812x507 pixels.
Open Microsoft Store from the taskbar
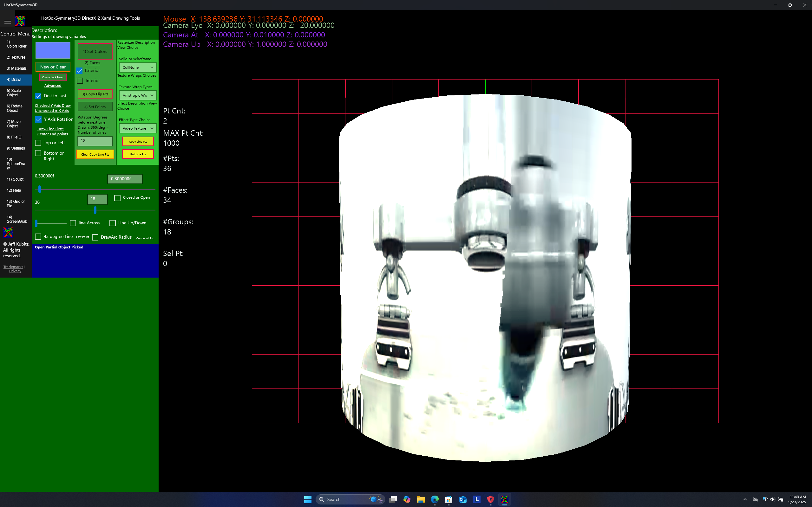pos(449,499)
